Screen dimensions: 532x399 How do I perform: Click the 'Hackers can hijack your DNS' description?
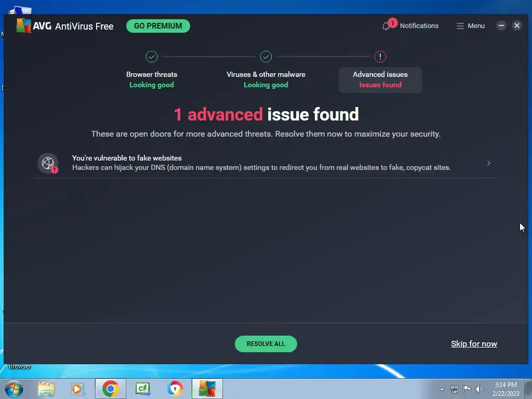click(261, 168)
